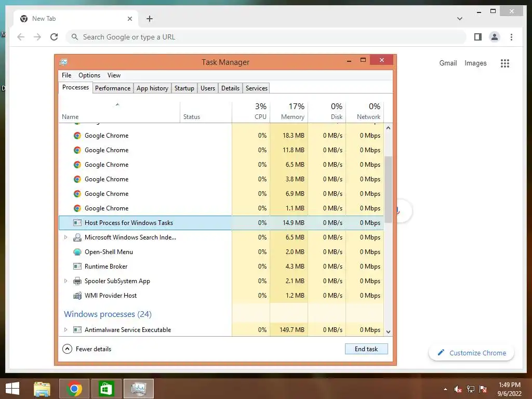The width and height of the screenshot is (532, 399).
Task: Reload the Chrome page
Action: 54,37
